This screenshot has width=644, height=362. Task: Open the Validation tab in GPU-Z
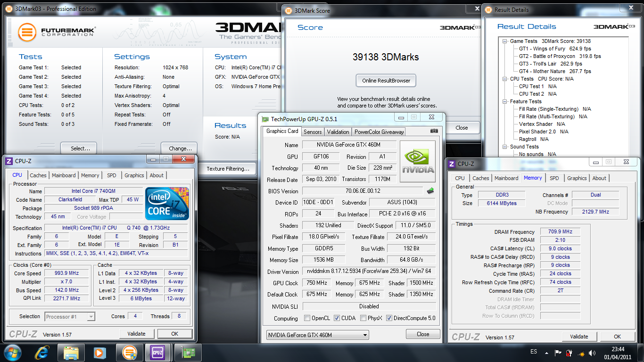coord(338,132)
